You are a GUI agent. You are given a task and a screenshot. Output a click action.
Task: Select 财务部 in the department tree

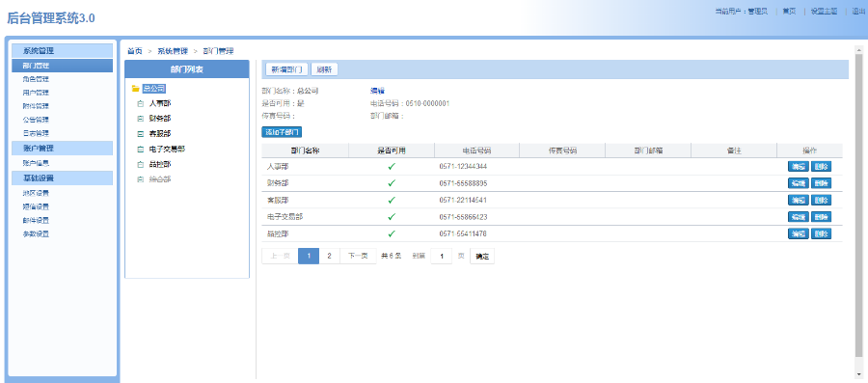tap(160, 119)
